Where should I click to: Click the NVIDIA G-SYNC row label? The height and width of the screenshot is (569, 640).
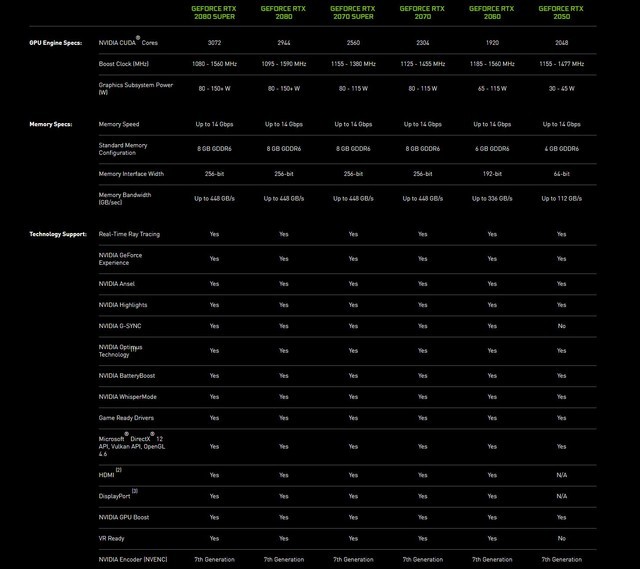pos(122,326)
